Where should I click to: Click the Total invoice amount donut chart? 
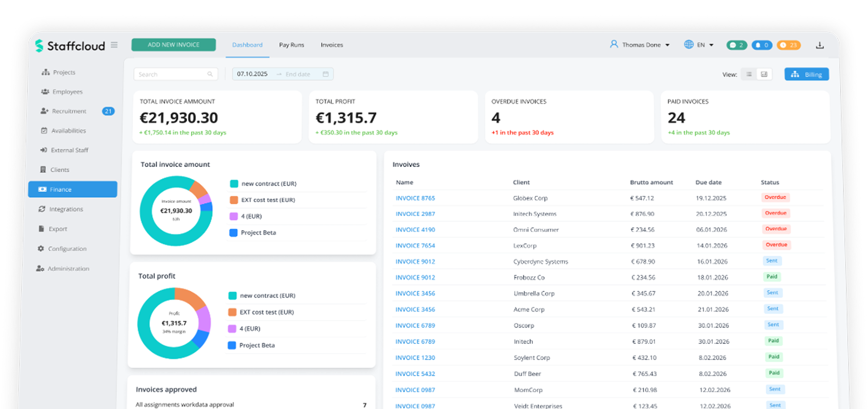(x=176, y=211)
